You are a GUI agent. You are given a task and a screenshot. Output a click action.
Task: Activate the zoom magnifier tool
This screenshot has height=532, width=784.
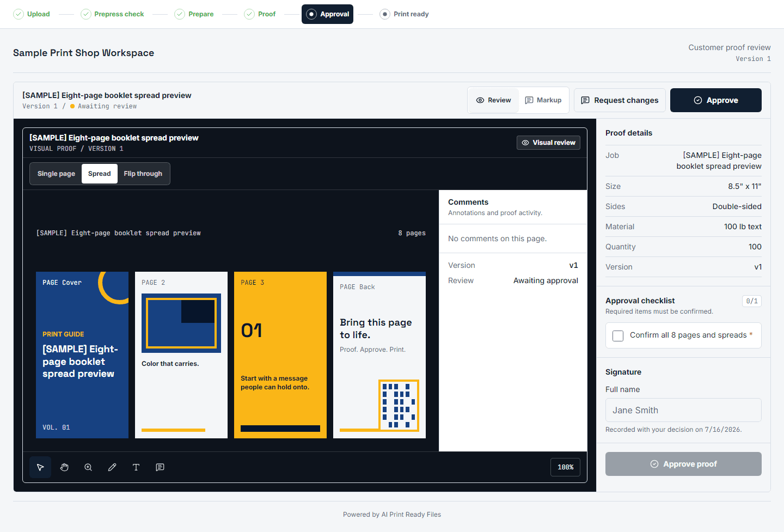(x=88, y=467)
